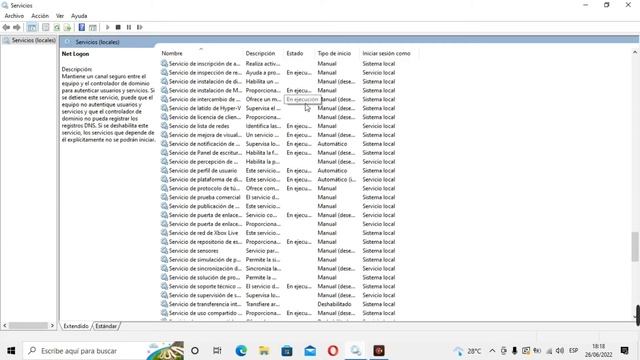The image size is (640, 360).
Task: Click scroll up arrow of services list
Action: (635, 52)
